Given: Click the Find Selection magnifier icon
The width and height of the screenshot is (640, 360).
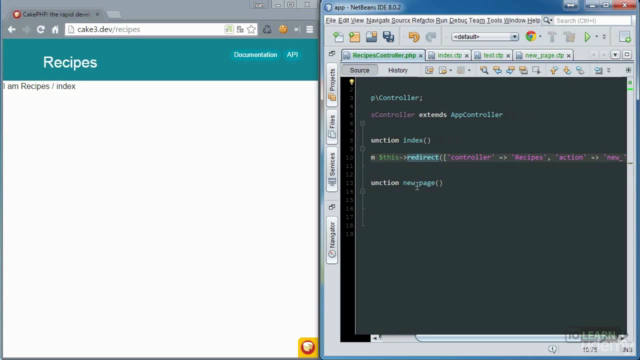Looking at the screenshot, I should (x=484, y=70).
